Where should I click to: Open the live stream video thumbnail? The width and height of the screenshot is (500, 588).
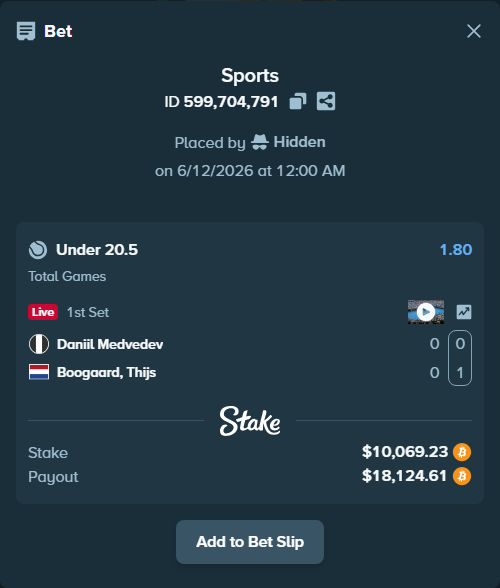click(x=426, y=312)
